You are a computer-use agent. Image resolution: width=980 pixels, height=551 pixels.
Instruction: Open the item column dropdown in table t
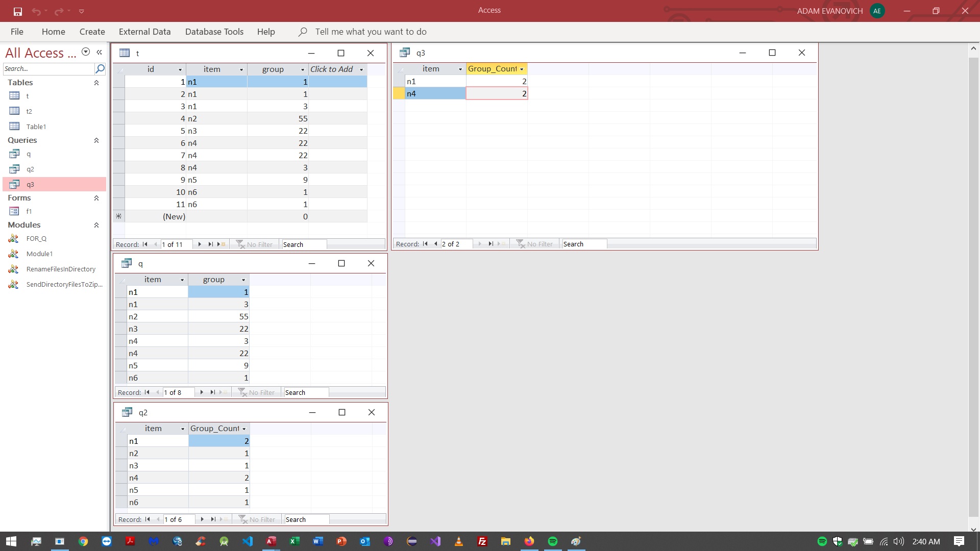[x=241, y=69]
